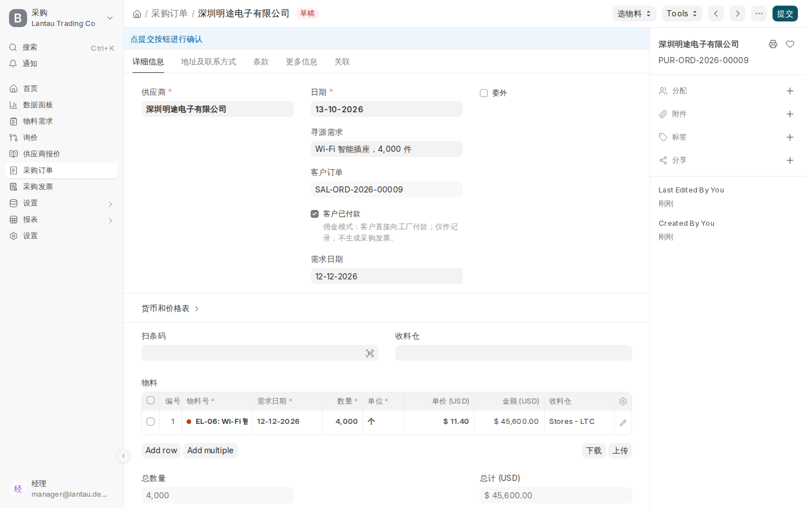Viewport: 812px width, 508px height.
Task: Select all rows with the table header checkbox
Action: [151, 400]
